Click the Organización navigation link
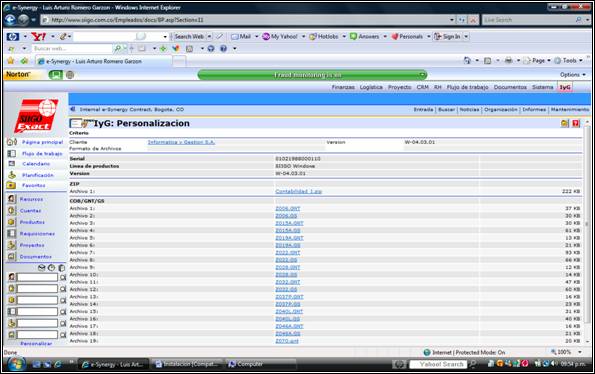The image size is (595, 374). [501, 109]
